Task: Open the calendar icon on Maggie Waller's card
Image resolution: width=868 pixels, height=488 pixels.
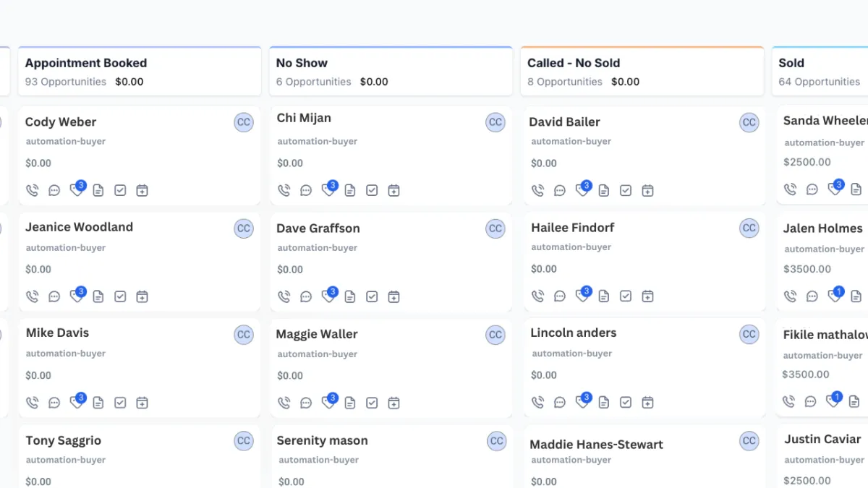Action: tap(393, 403)
